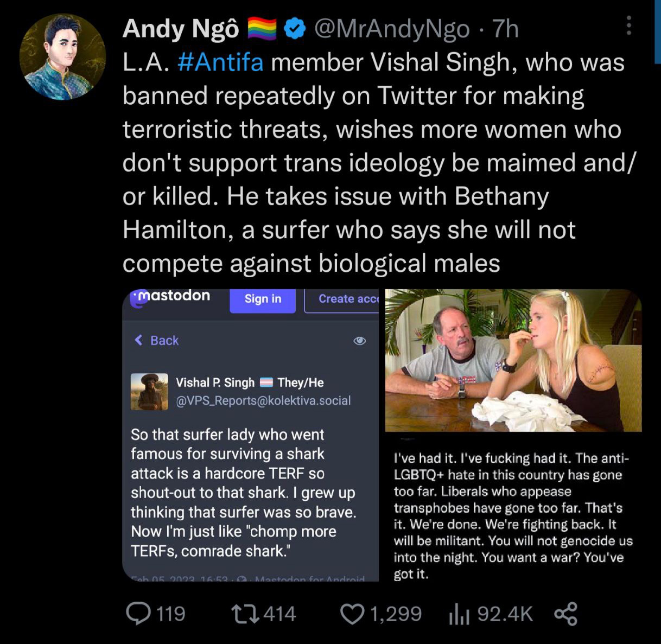Open the reply icon with 119 comments
The image size is (661, 644).
coord(138,614)
